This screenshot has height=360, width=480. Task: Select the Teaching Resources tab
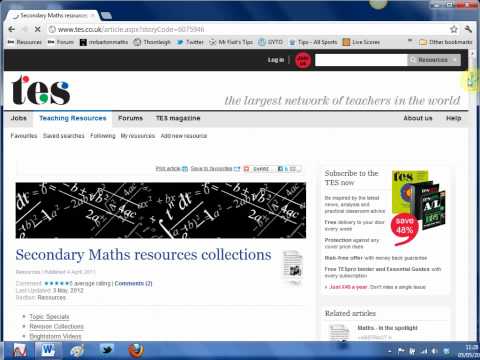(x=73, y=118)
